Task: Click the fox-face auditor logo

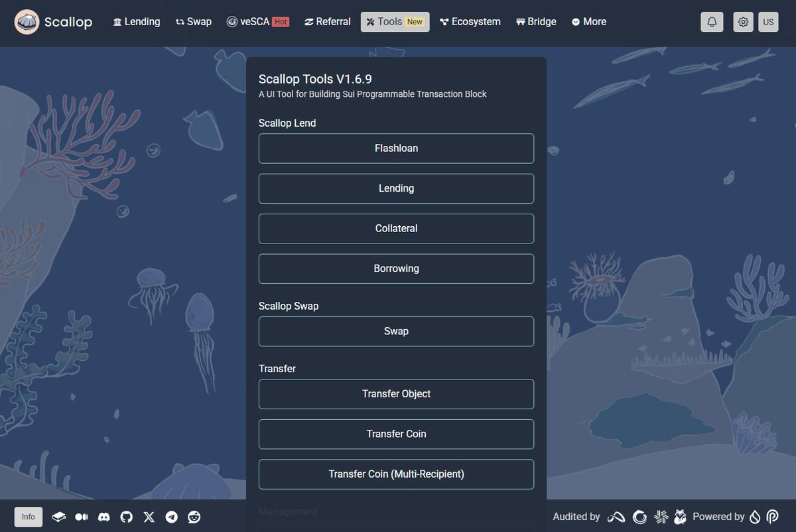Action: pyautogui.click(x=680, y=517)
